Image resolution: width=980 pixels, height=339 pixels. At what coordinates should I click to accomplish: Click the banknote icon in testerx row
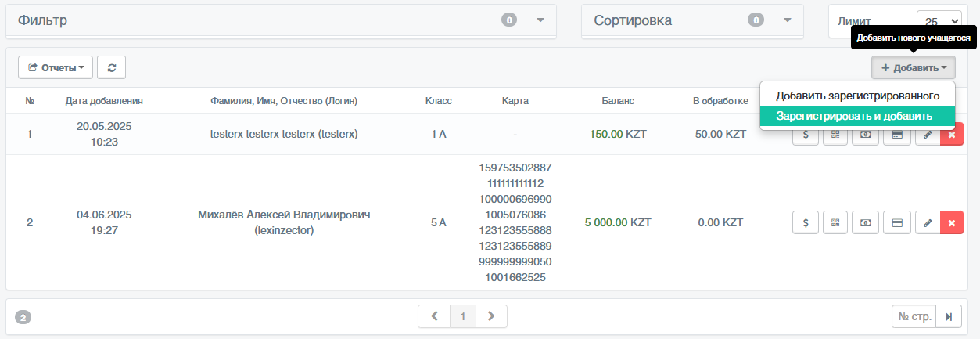[866, 135]
